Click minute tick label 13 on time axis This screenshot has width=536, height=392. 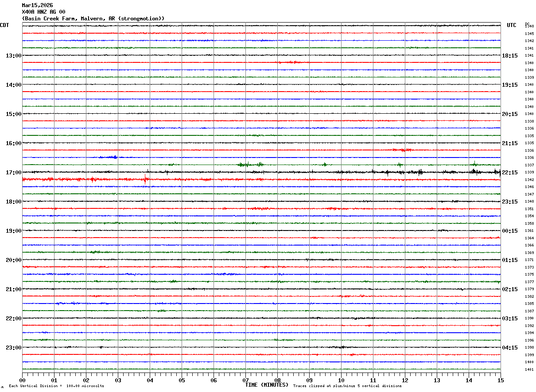tap(437, 380)
